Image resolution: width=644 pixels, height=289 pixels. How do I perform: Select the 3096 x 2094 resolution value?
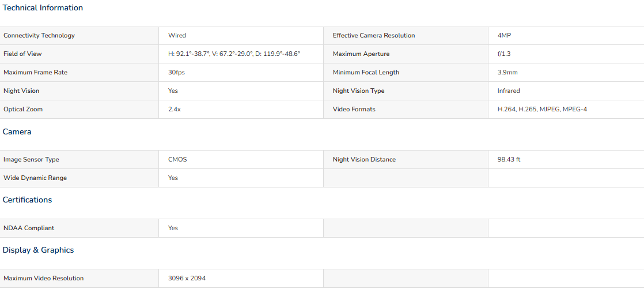(187, 278)
